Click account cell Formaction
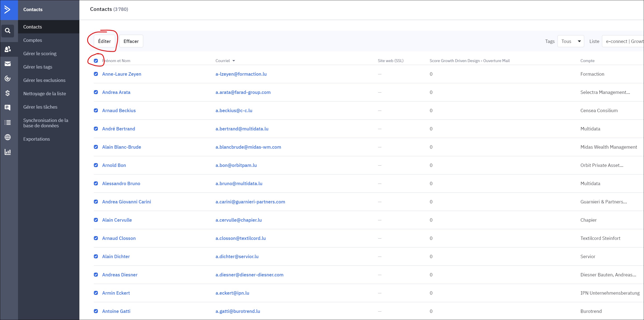Screen dimensions: 644x320 [x=592, y=74]
